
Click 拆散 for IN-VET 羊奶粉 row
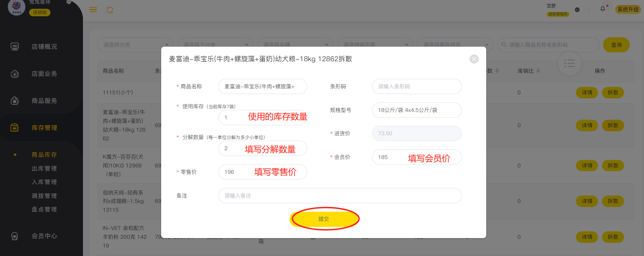[613, 237]
